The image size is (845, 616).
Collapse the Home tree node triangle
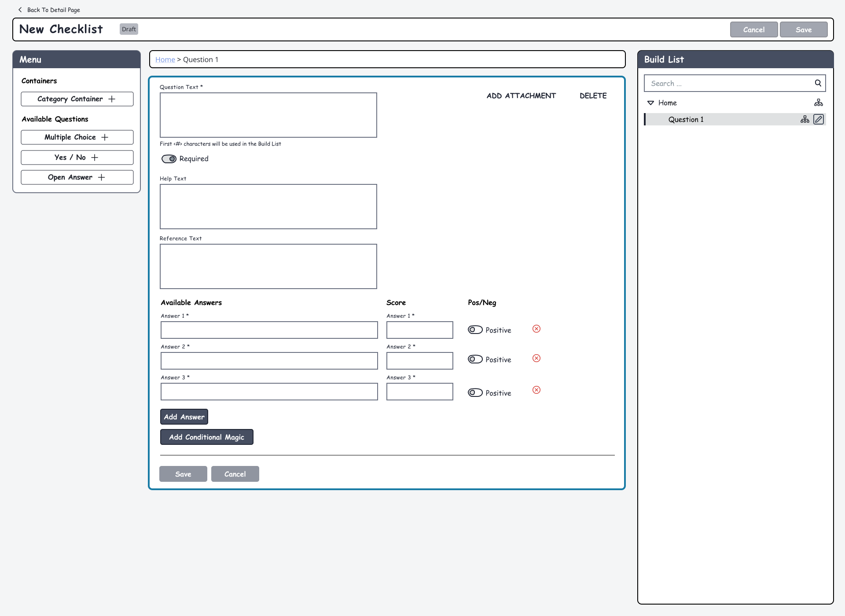[x=650, y=103]
